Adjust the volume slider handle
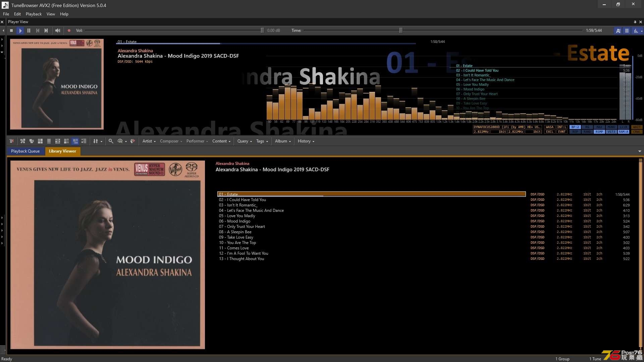 pyautogui.click(x=262, y=31)
